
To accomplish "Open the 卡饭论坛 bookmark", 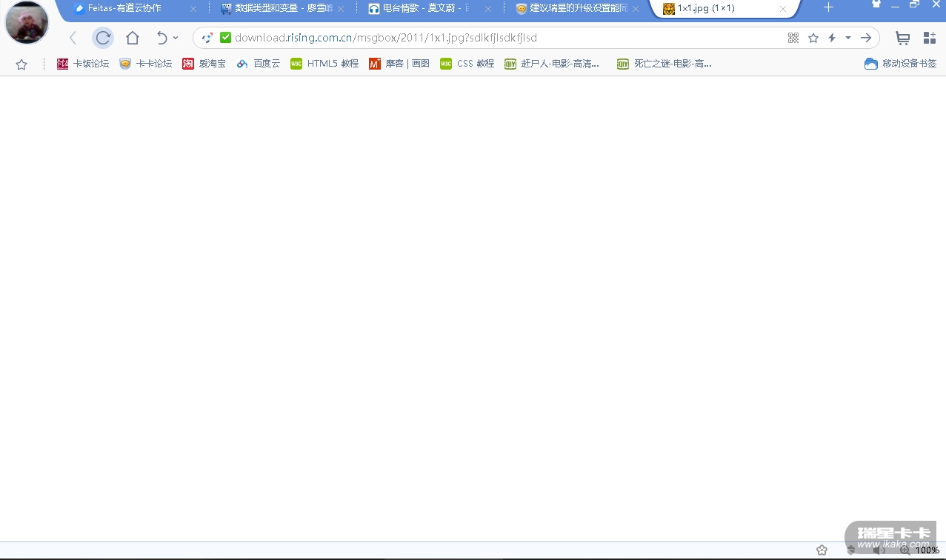I will pos(83,64).
